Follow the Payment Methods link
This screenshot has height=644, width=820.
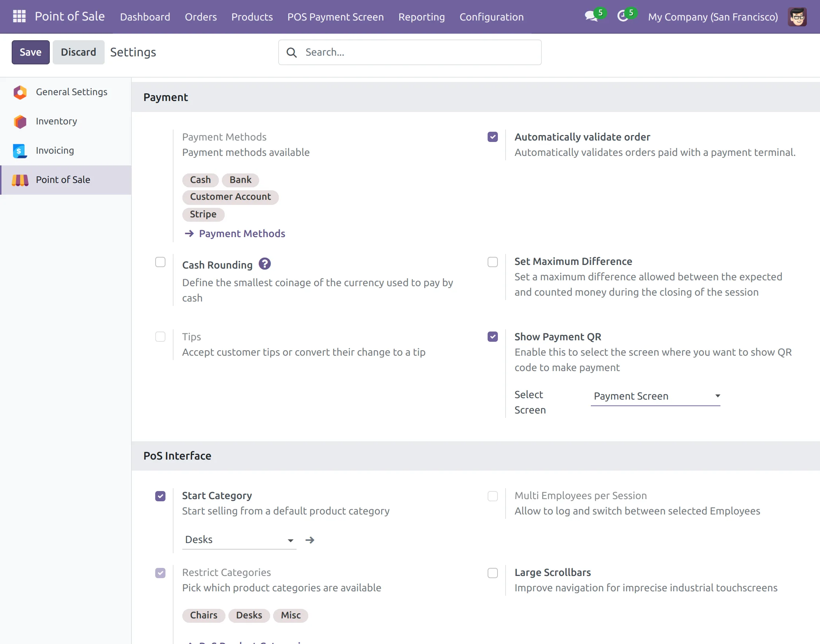(241, 234)
